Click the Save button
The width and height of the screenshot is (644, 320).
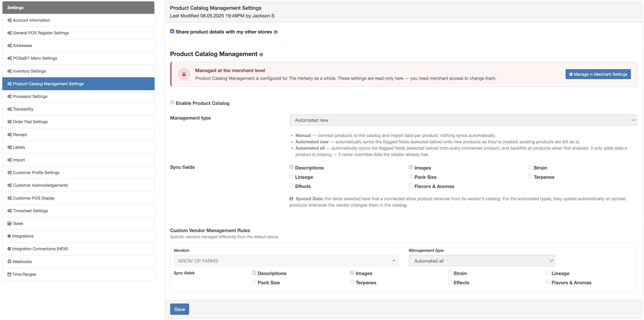(x=179, y=309)
